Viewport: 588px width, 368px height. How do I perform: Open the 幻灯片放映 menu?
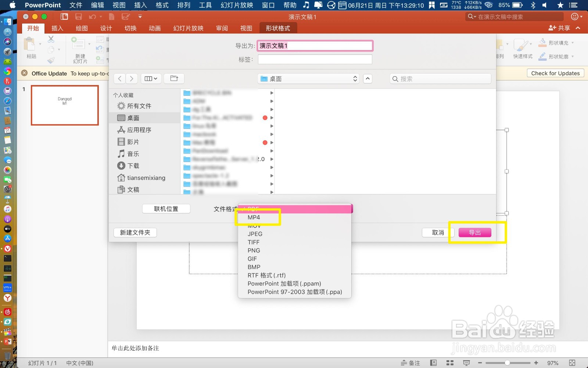coord(236,5)
